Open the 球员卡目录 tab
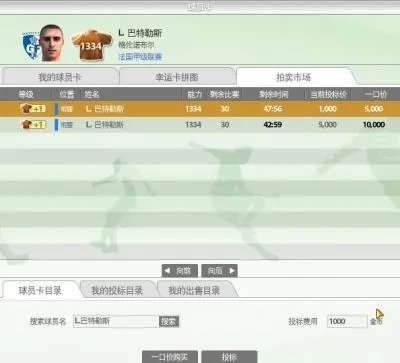This screenshot has width=400, height=363. point(40,290)
